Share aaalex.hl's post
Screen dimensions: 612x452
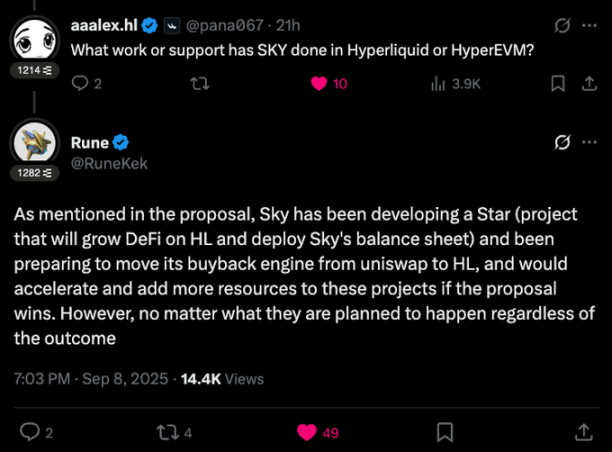click(x=585, y=85)
